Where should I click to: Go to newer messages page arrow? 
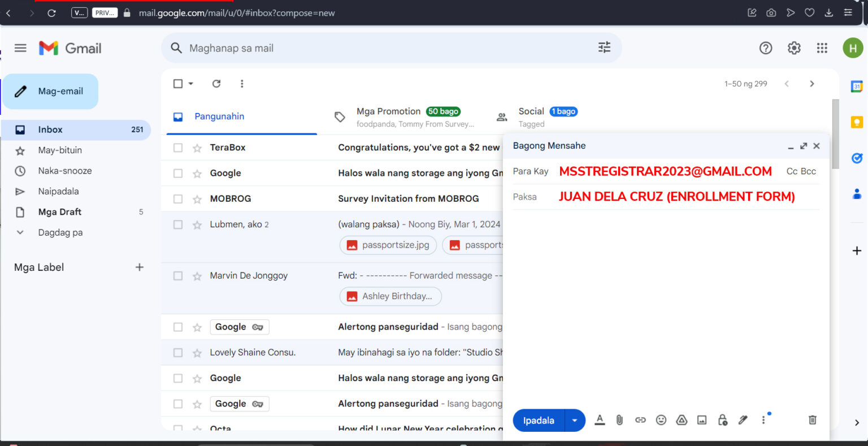point(786,84)
